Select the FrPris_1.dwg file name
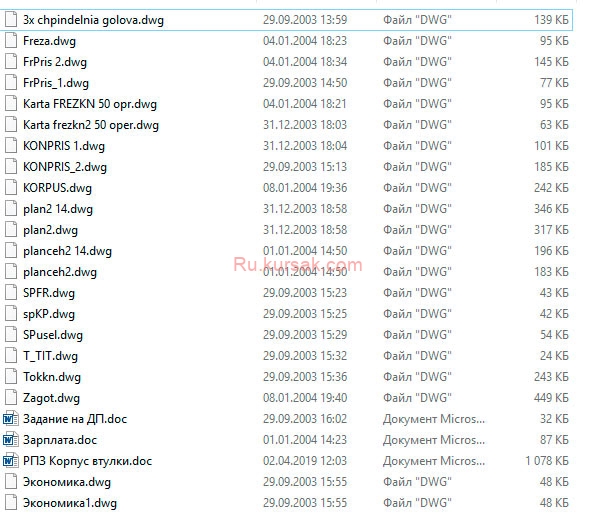 pos(55,83)
